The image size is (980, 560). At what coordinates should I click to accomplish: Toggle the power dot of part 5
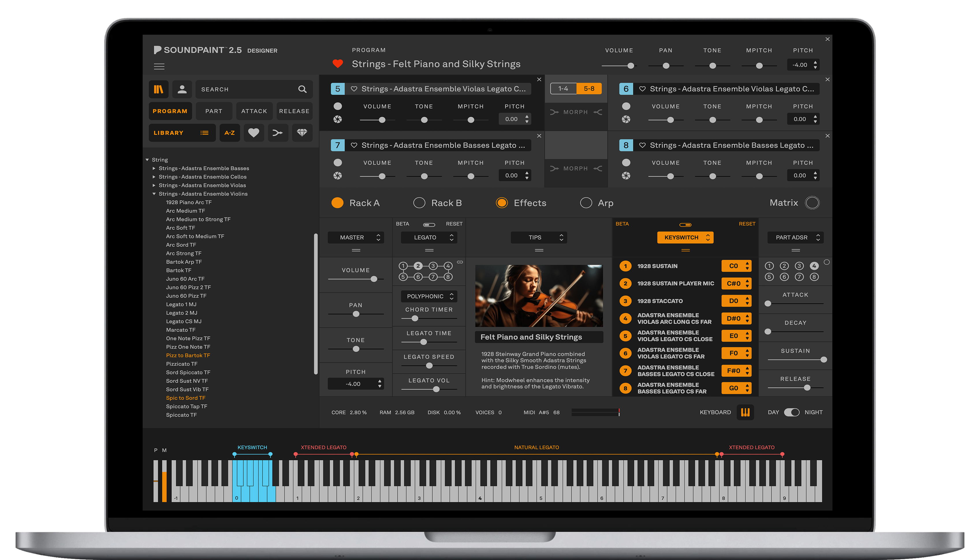(338, 106)
